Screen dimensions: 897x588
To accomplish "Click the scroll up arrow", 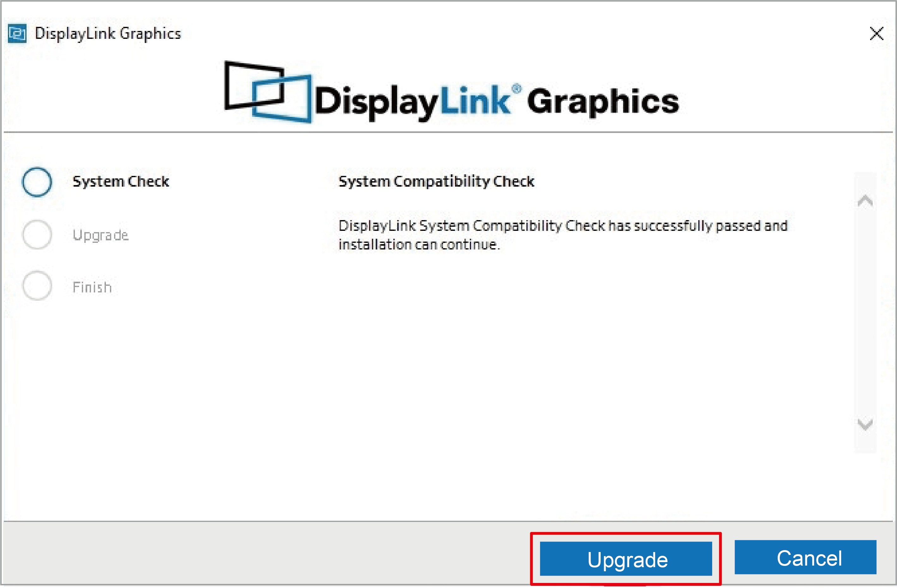I will tap(865, 201).
